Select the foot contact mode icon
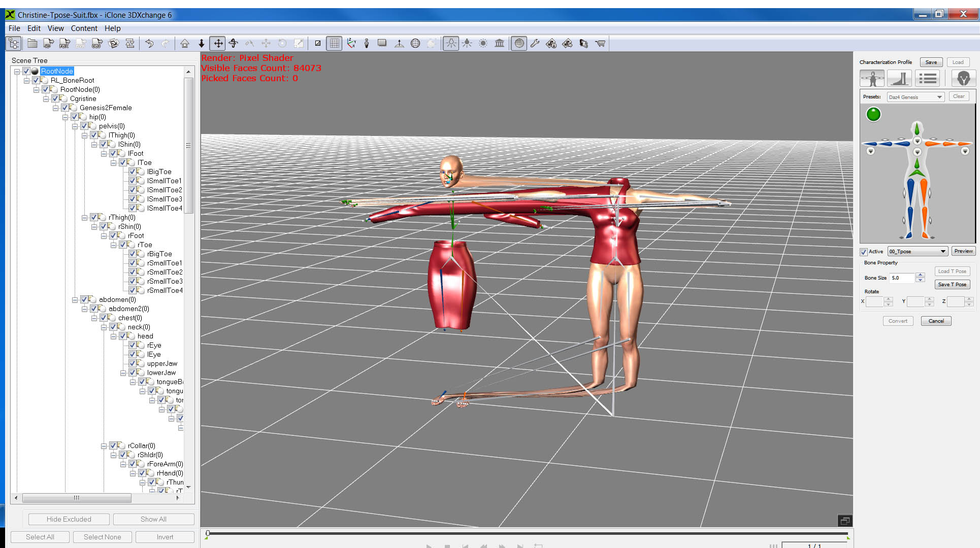This screenshot has width=980, height=548. click(x=900, y=79)
